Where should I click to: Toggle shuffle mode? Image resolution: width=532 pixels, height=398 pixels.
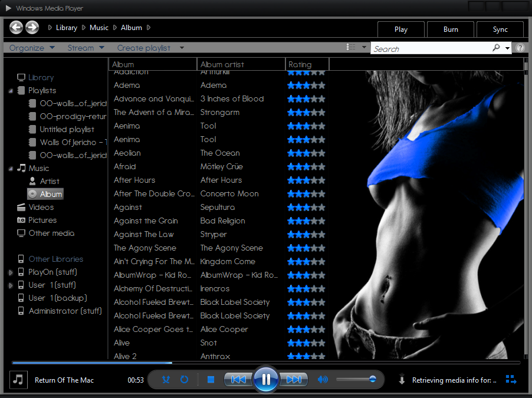[x=166, y=380]
